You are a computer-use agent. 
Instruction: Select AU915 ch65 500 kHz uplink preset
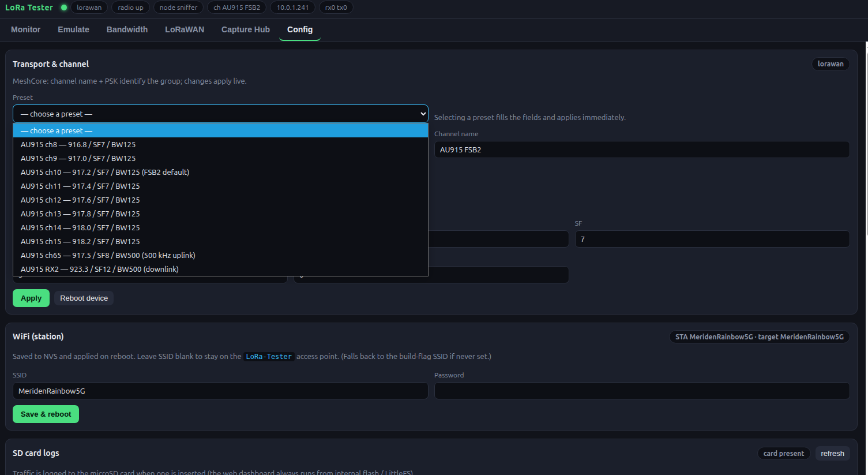click(x=220, y=255)
